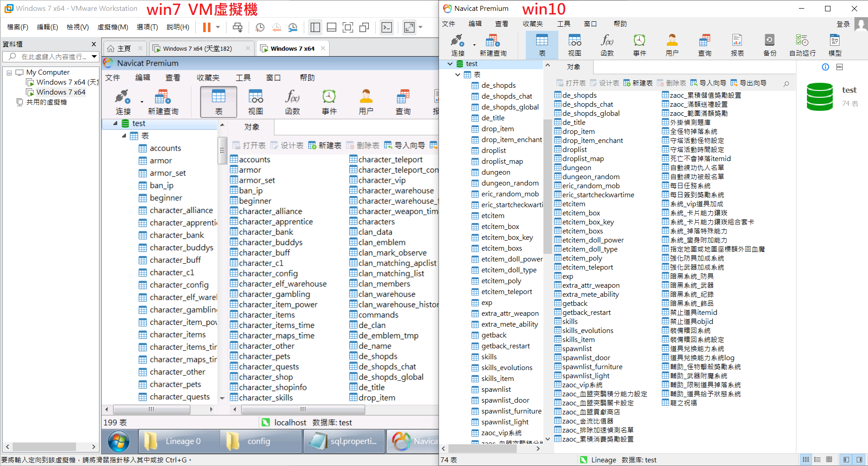
Task: Open 函数 icon in win7 VM Navicat
Action: 292,102
